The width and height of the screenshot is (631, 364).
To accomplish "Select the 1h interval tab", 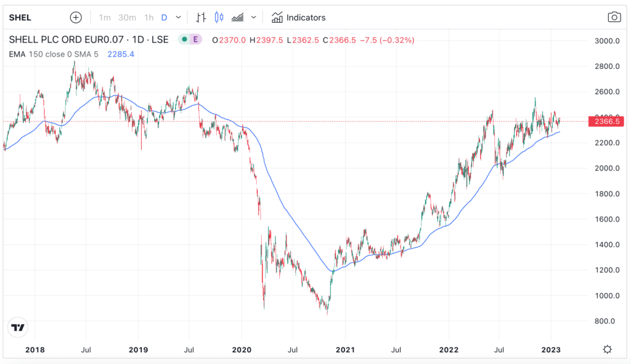I will click(149, 17).
